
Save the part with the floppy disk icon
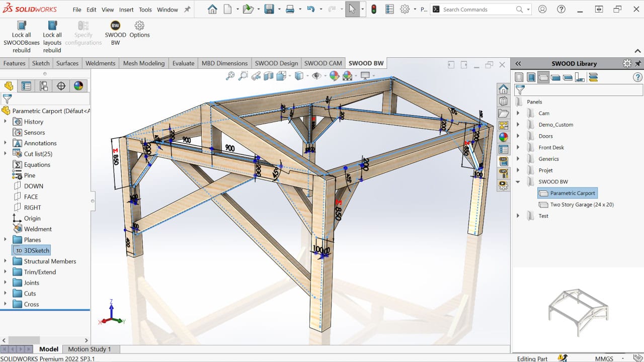tap(269, 9)
